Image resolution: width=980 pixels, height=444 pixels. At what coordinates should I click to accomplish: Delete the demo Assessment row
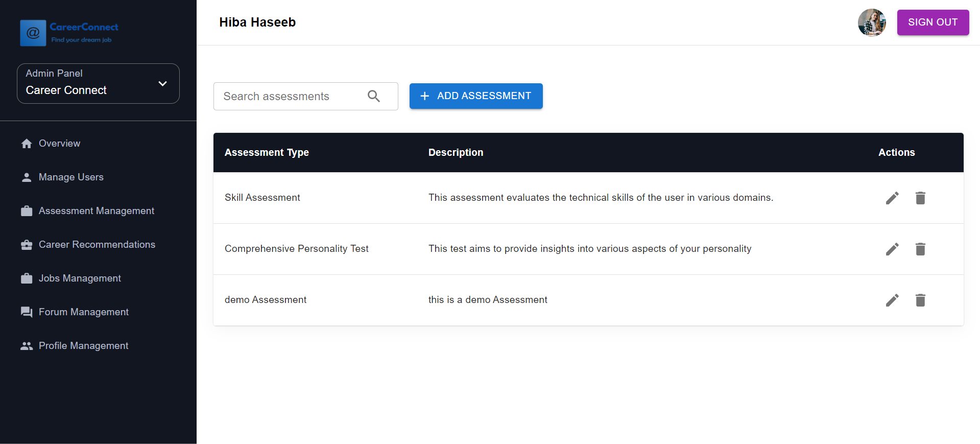click(x=920, y=300)
